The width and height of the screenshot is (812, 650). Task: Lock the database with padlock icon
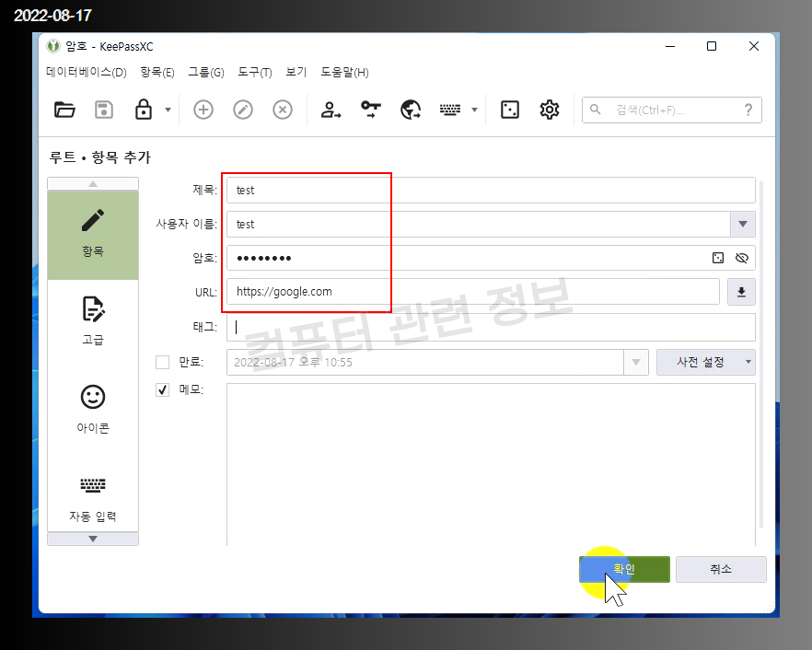144,110
